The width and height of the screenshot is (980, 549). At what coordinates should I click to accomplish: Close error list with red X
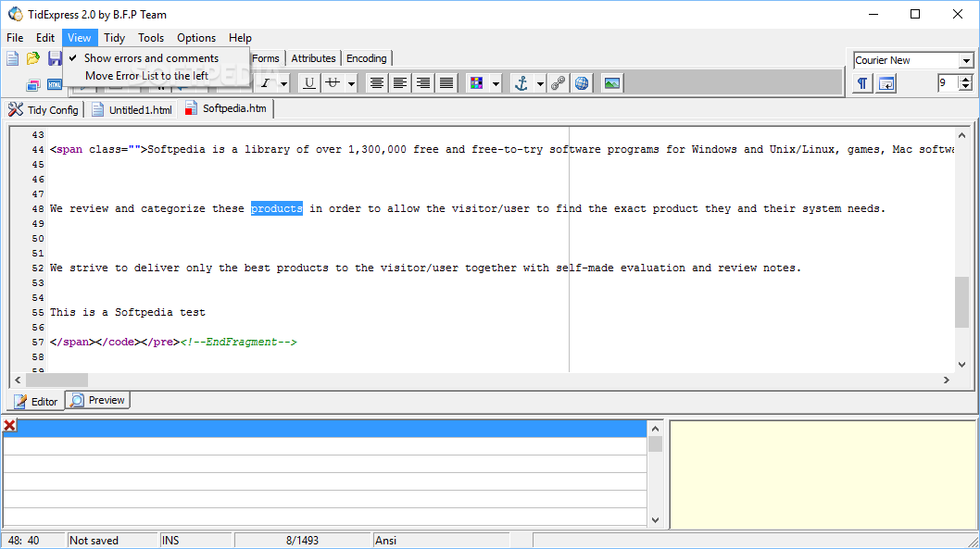click(x=9, y=426)
